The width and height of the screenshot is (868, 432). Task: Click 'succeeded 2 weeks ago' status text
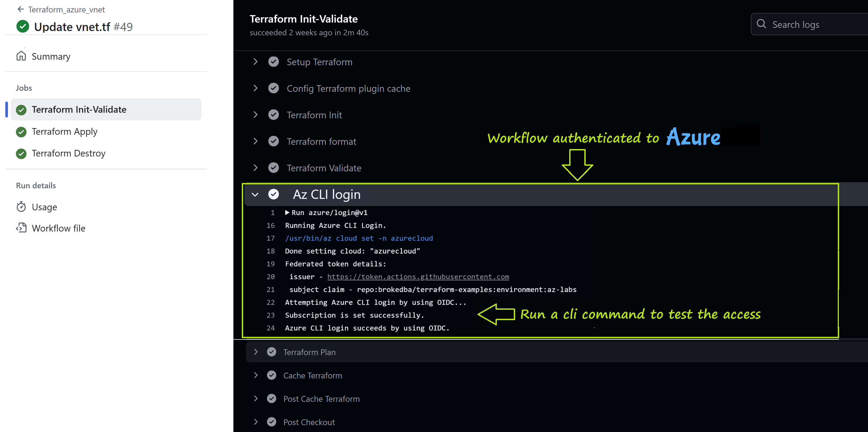[309, 33]
